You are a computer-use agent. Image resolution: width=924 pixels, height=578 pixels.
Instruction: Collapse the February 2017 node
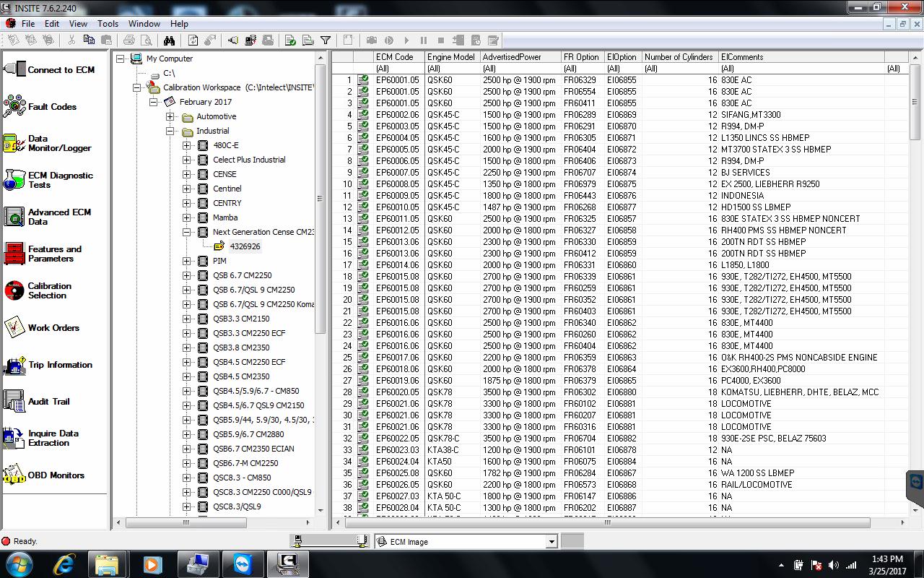[x=153, y=102]
